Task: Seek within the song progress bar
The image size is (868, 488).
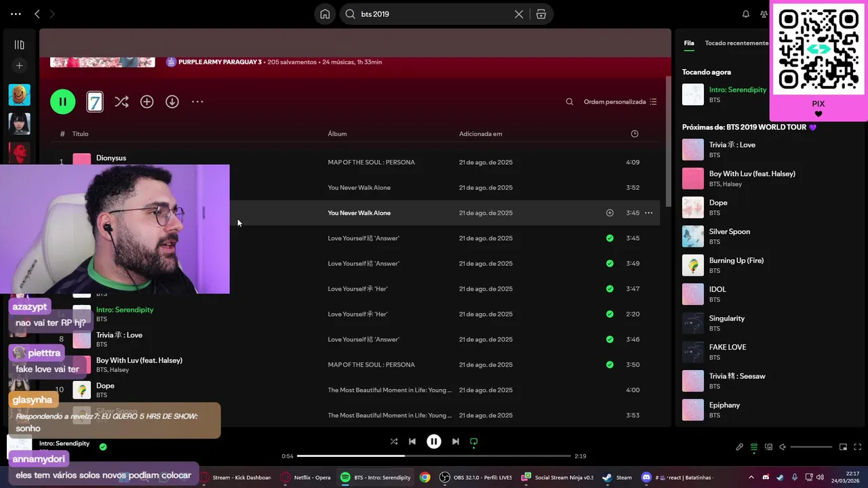Action: point(434,456)
